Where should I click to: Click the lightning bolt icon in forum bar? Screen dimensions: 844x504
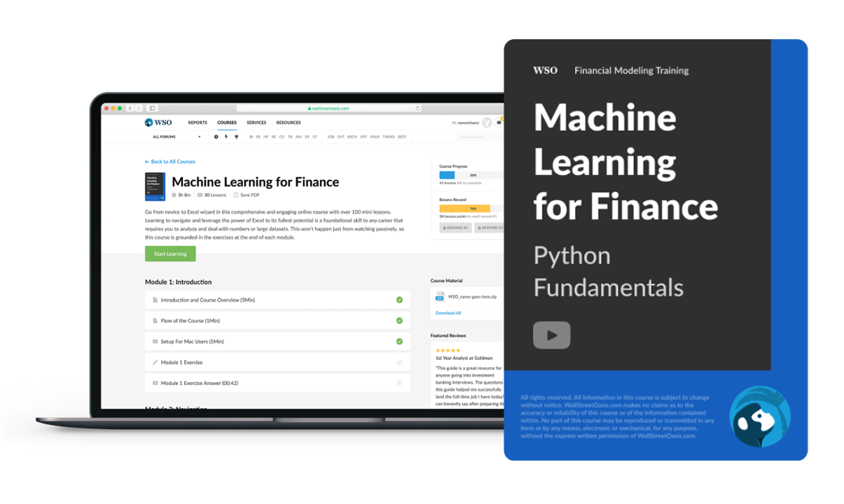tap(226, 137)
